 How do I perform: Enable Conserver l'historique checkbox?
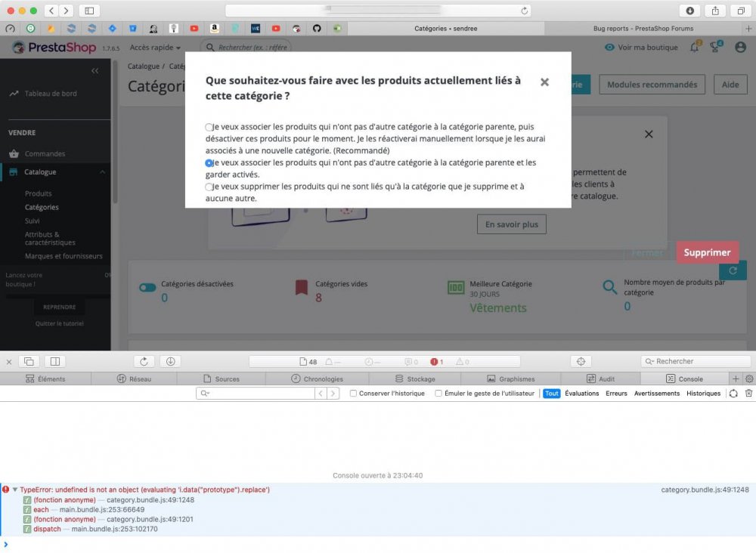point(353,394)
